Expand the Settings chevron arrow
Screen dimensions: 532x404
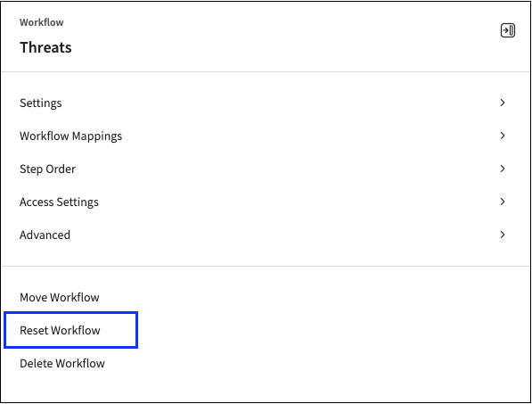pos(503,103)
